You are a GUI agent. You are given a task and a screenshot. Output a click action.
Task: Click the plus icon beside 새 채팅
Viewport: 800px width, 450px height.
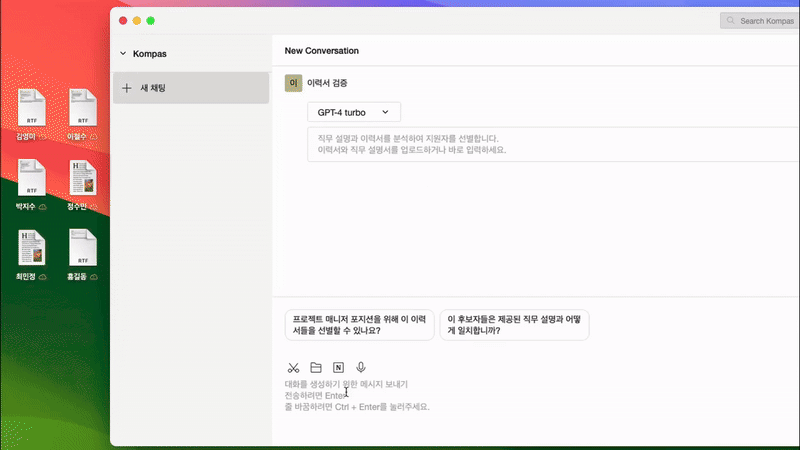(127, 88)
